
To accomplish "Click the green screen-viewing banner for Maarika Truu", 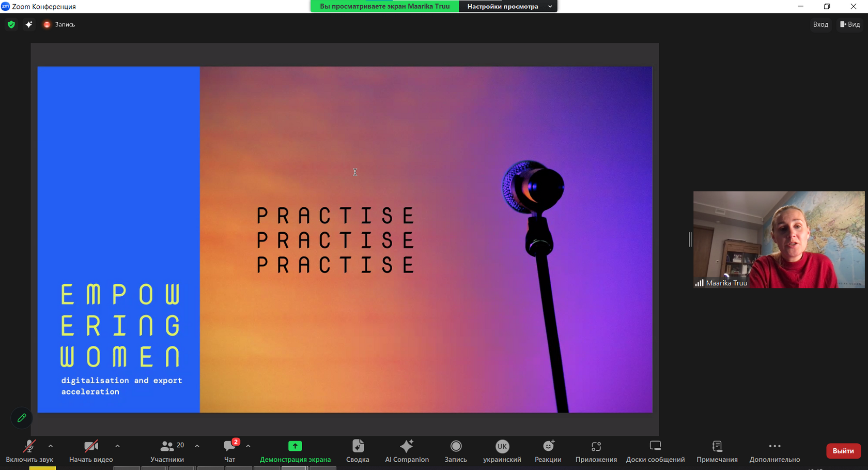I will point(385,6).
